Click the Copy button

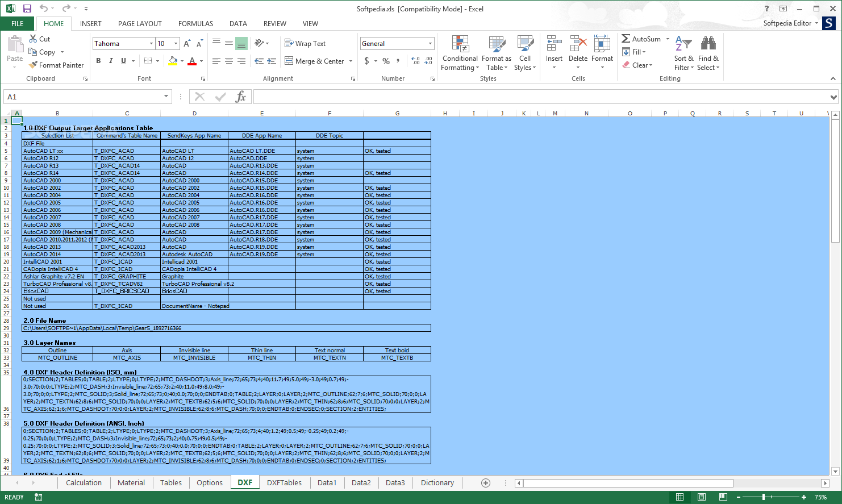(x=42, y=52)
